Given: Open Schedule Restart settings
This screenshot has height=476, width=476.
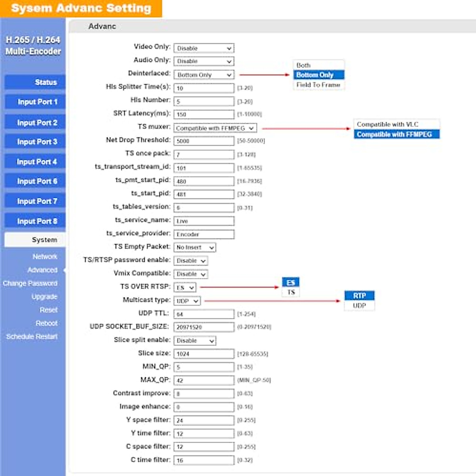Looking at the screenshot, I should coord(32,336).
